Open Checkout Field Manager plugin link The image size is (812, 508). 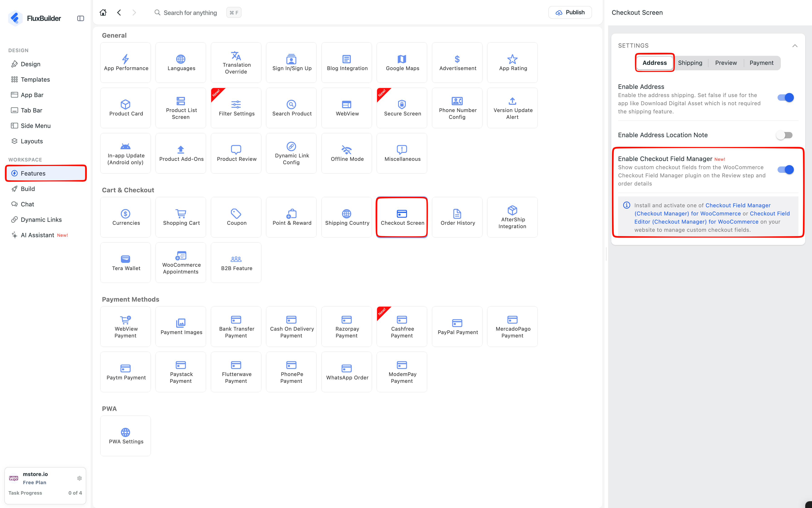[702, 209]
